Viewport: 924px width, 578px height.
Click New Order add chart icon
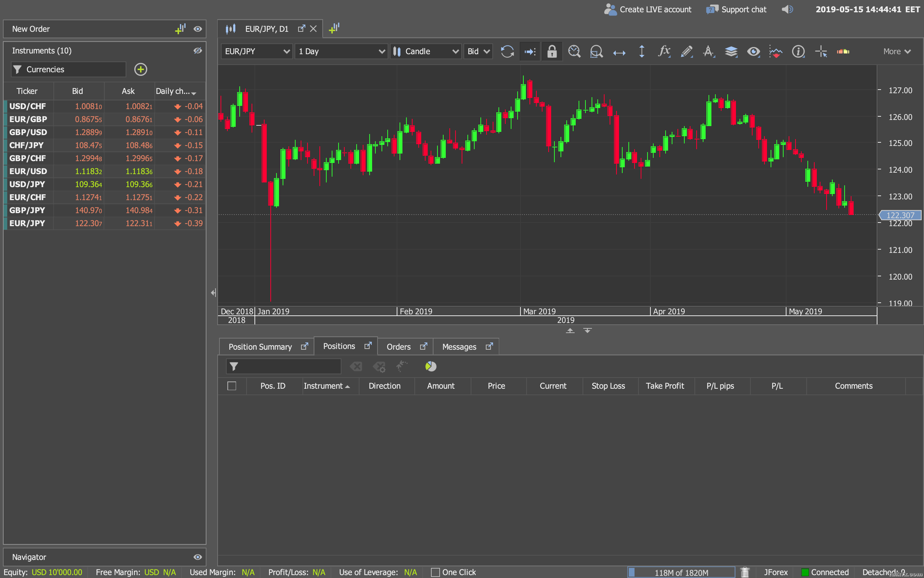(x=180, y=29)
